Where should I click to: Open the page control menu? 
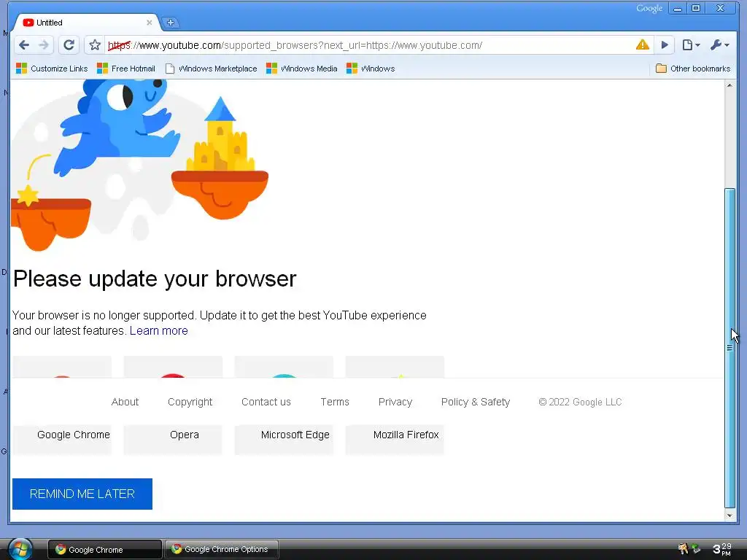point(691,45)
